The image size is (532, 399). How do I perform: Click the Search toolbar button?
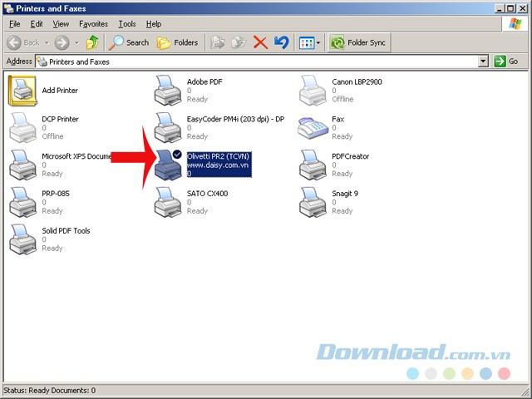click(x=130, y=42)
